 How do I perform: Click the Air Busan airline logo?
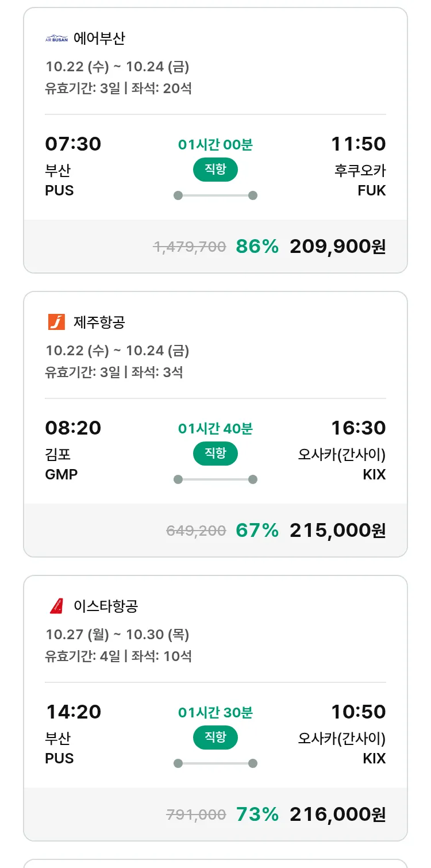tap(56, 39)
